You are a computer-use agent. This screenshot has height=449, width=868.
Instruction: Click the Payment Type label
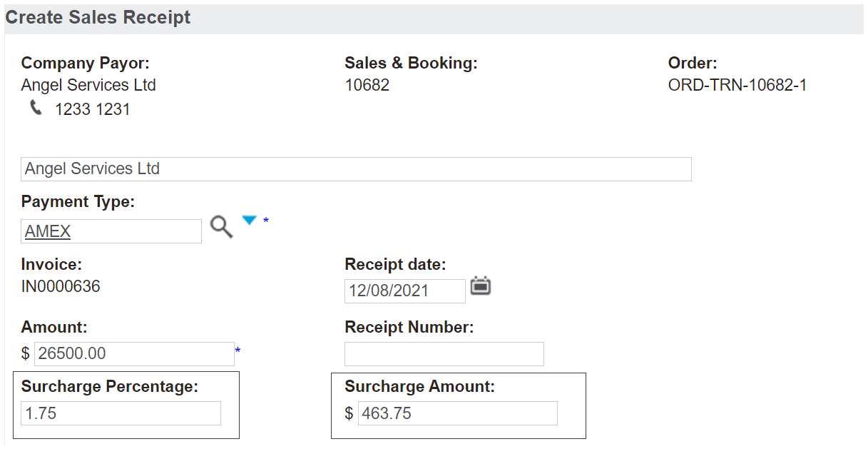[x=78, y=202]
